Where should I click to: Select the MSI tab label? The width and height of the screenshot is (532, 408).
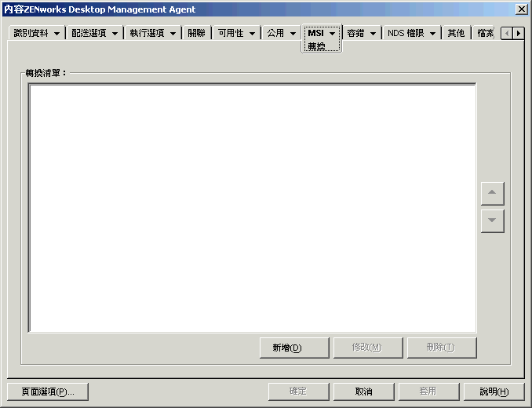coord(316,33)
